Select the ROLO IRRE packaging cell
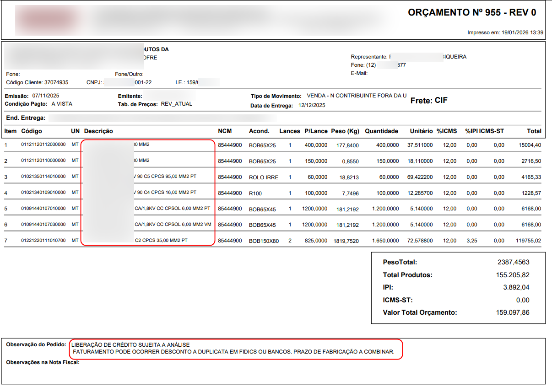Image resolution: width=552 pixels, height=392 pixels. (x=264, y=177)
